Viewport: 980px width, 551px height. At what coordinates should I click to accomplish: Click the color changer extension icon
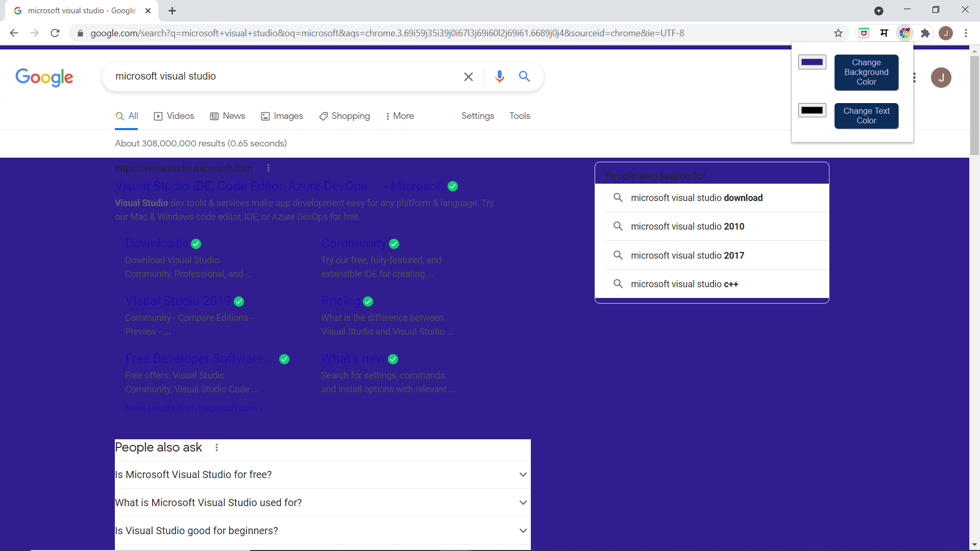(x=904, y=33)
